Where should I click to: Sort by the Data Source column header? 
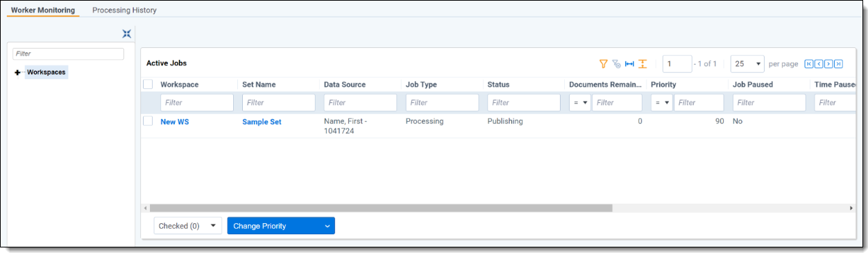pyautogui.click(x=345, y=85)
